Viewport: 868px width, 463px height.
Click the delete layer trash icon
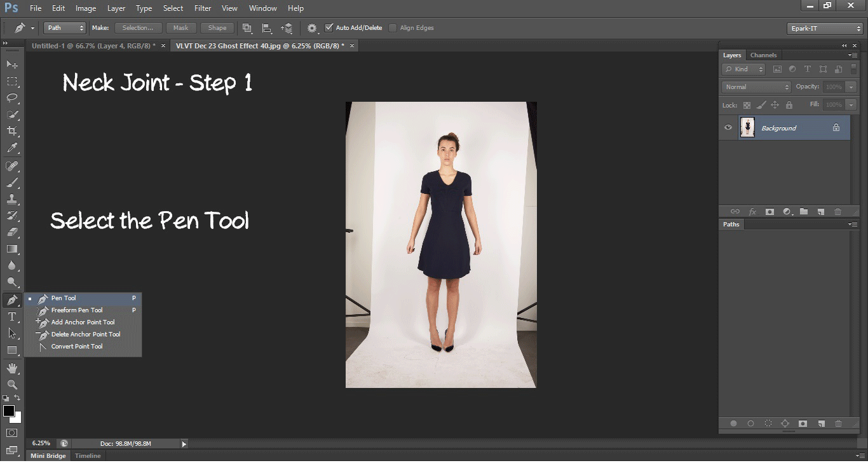[x=837, y=211]
